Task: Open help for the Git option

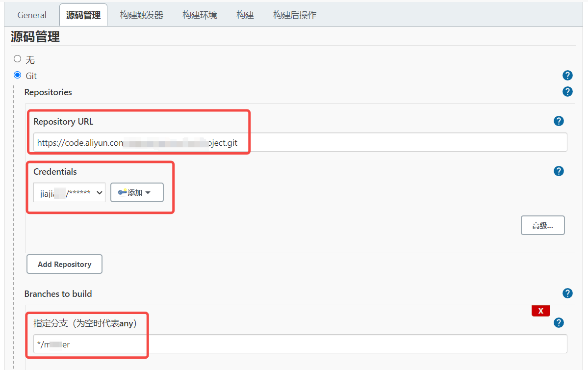Action: (567, 76)
